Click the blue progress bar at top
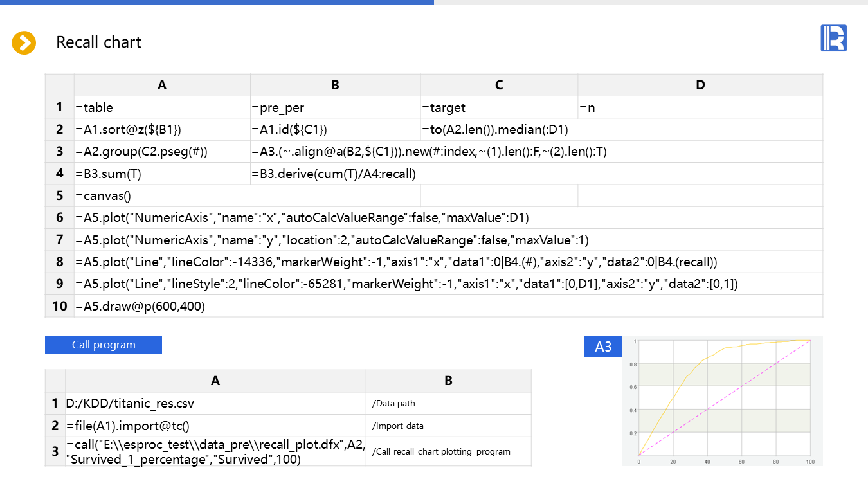868x488 pixels. click(217, 3)
